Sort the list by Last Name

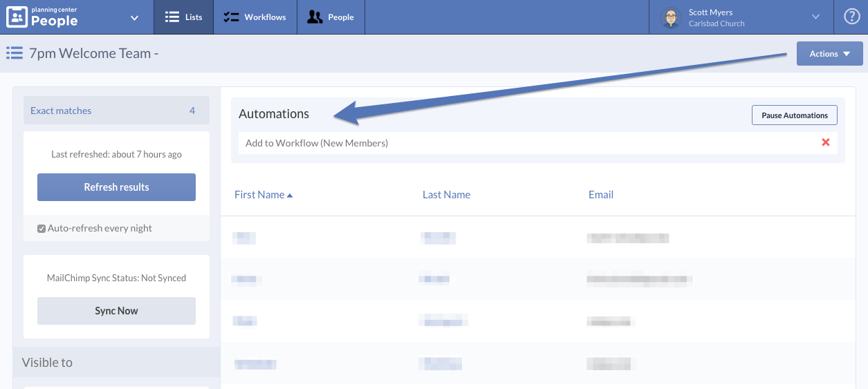pyautogui.click(x=446, y=195)
